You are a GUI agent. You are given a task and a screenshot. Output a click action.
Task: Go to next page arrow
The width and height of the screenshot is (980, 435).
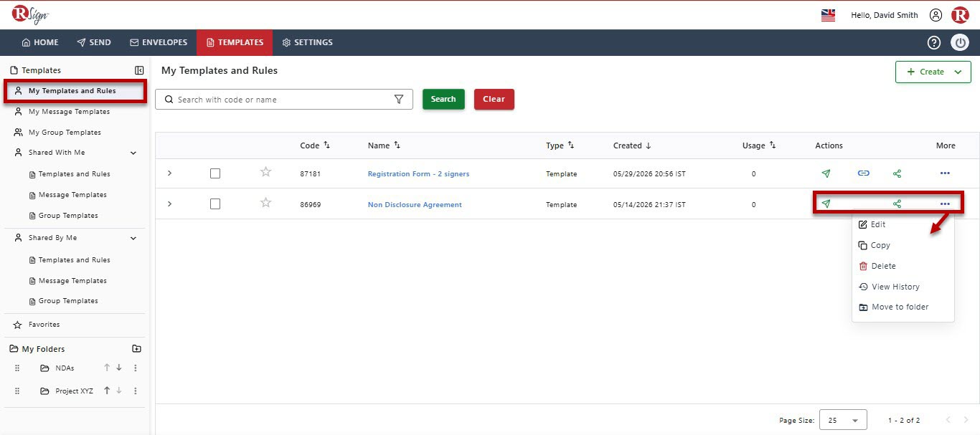coord(966,420)
